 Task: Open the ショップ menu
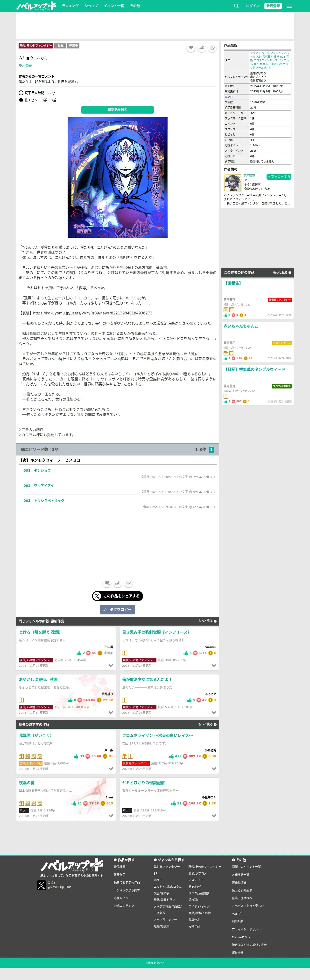click(x=91, y=6)
